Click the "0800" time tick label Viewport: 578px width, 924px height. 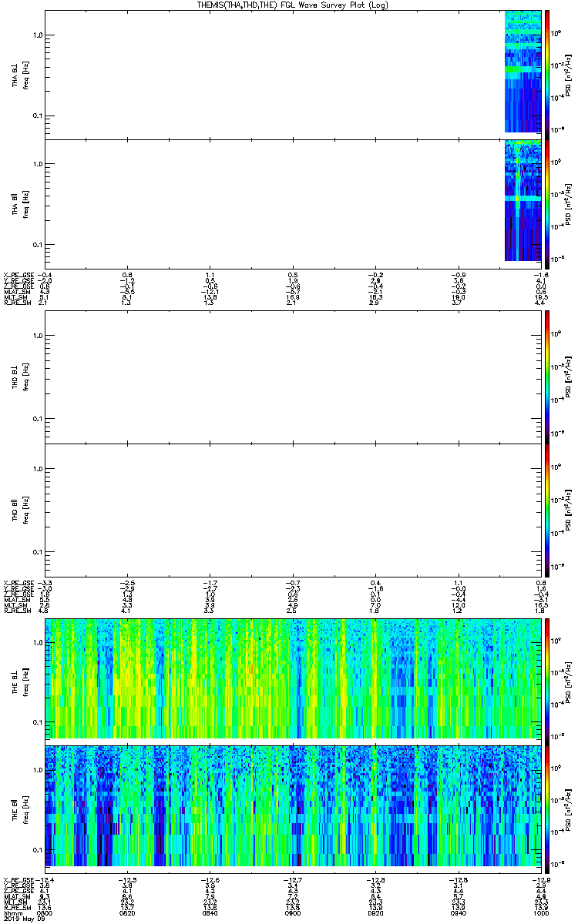tap(45, 913)
